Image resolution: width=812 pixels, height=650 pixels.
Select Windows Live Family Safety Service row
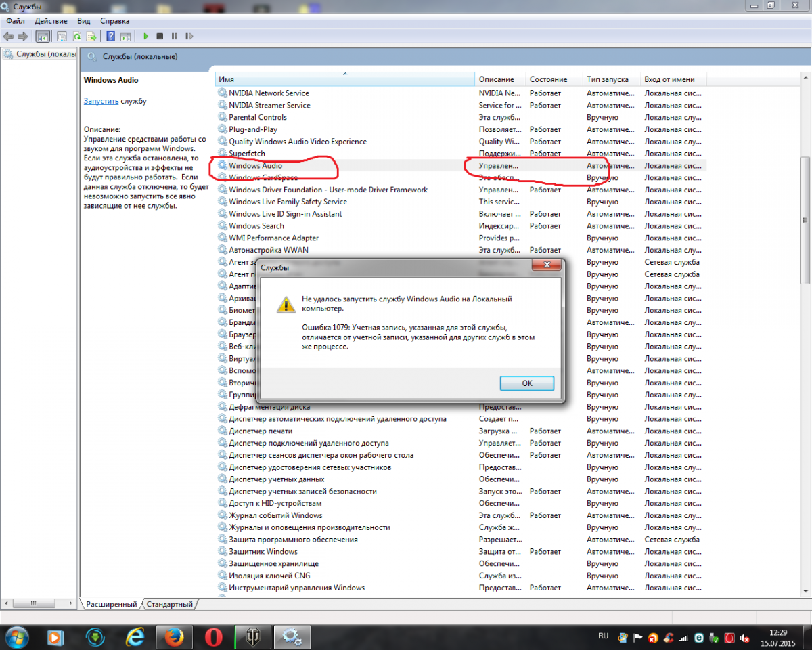click(x=461, y=202)
